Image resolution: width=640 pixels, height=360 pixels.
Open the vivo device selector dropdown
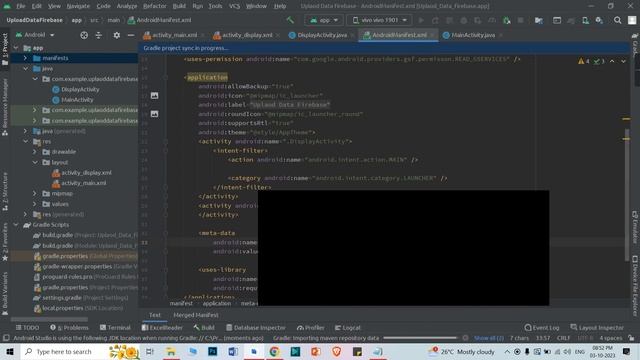pos(380,20)
